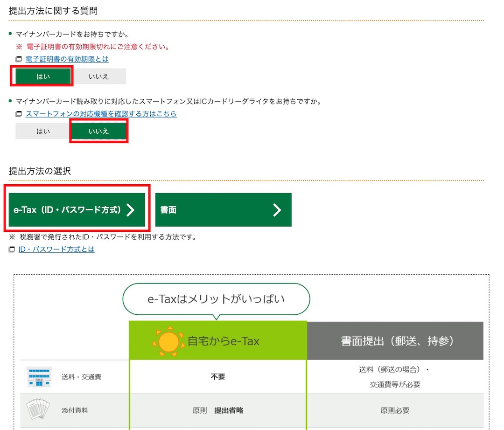Click 添付資料 row label
Viewport: 504px width, 430px height.
pos(75,410)
